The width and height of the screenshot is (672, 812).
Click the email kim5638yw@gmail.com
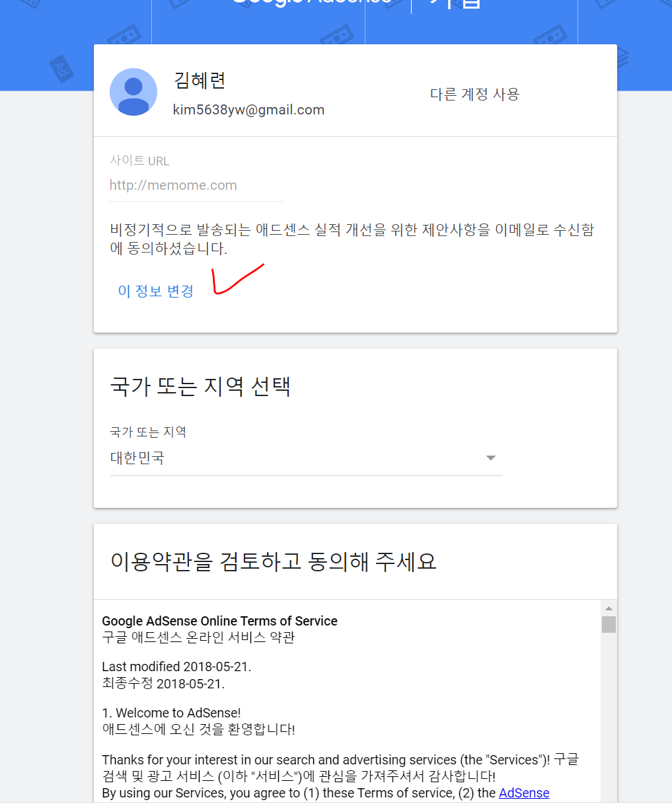tap(248, 110)
